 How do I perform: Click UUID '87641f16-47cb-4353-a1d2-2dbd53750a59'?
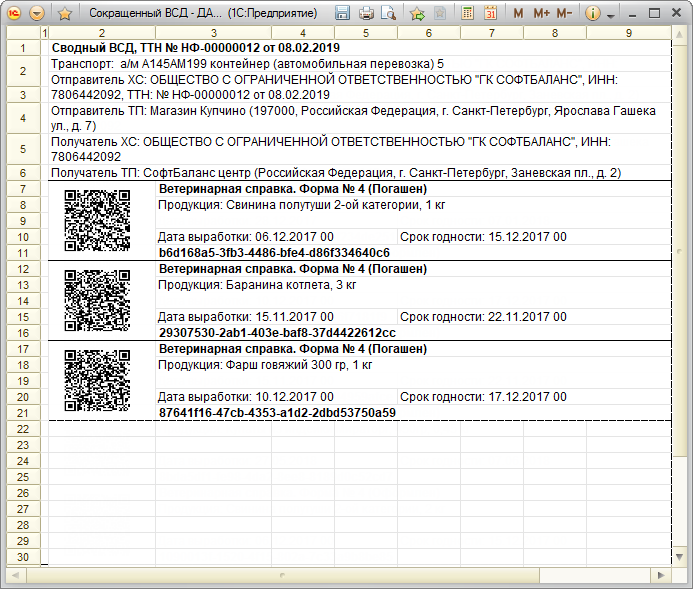pos(277,413)
